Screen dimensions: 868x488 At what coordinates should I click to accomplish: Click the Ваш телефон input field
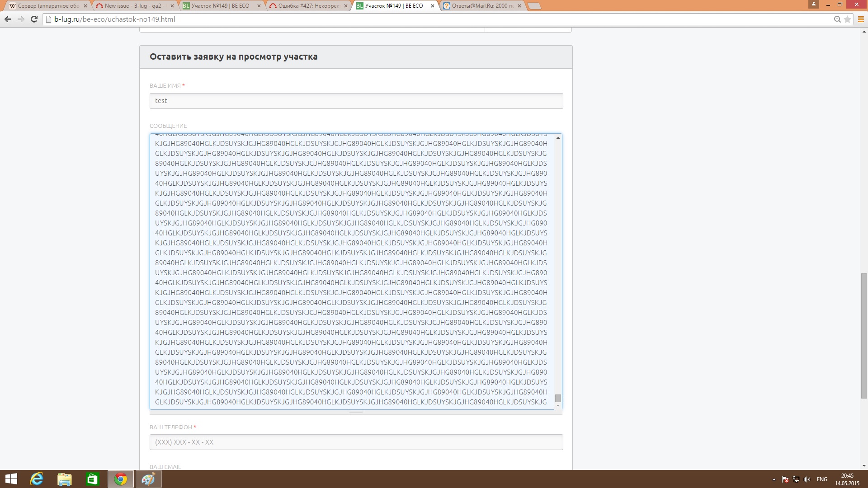356,442
